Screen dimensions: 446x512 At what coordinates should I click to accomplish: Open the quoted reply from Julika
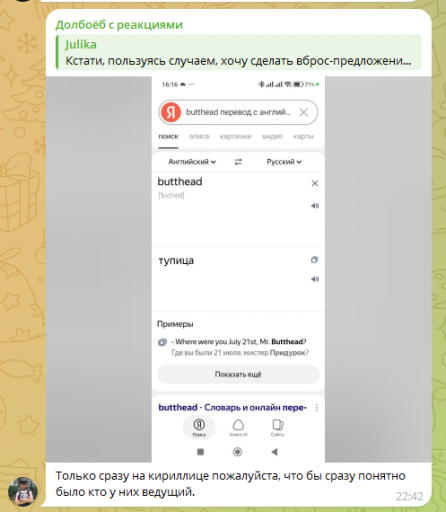[239, 52]
